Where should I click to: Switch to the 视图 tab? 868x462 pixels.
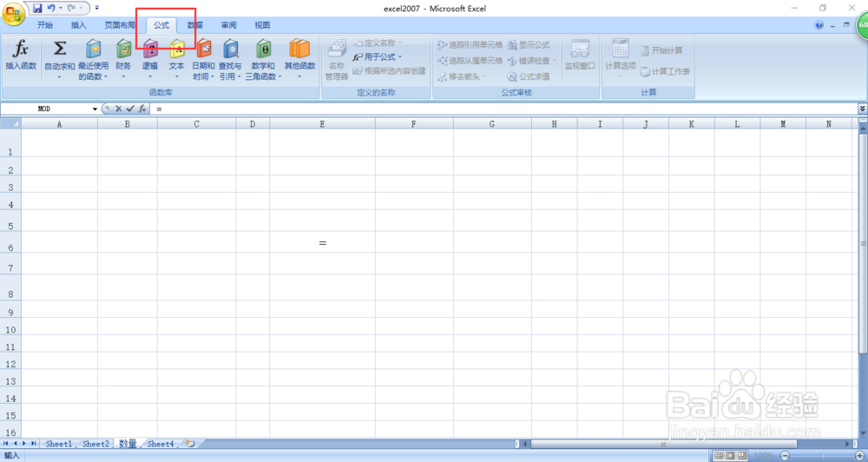pyautogui.click(x=262, y=25)
